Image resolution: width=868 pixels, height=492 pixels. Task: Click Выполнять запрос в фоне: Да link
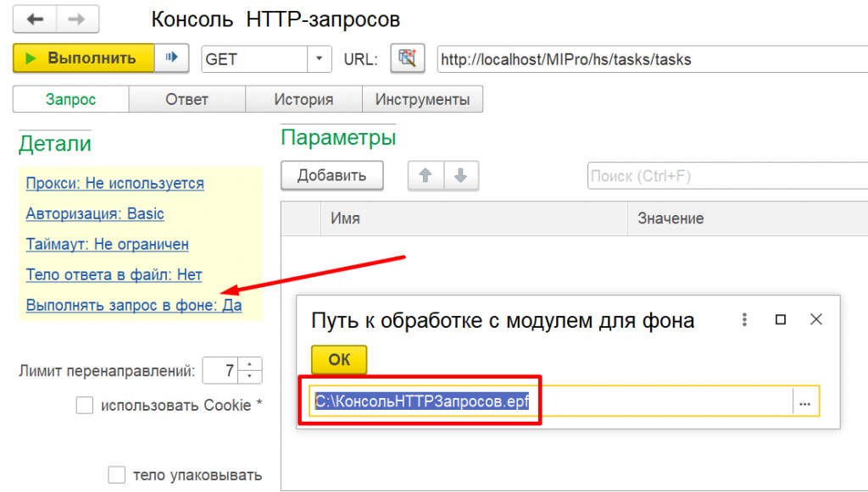(134, 305)
